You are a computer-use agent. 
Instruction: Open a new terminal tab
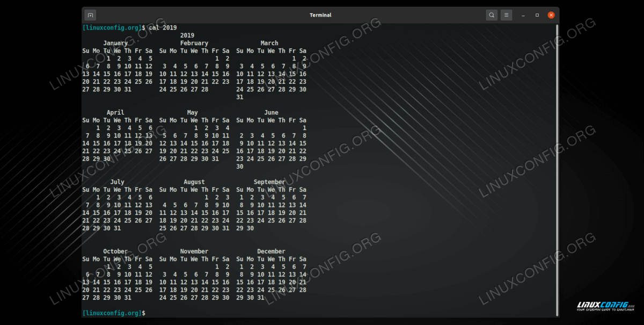tap(90, 15)
